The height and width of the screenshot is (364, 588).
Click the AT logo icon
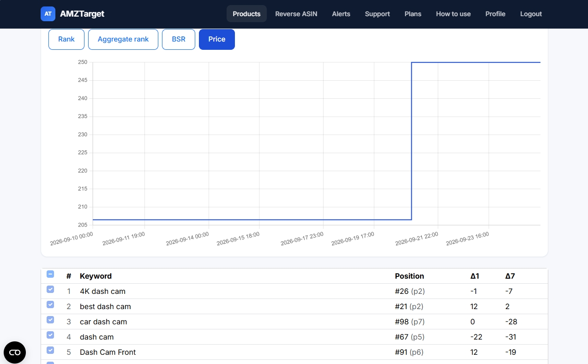click(48, 14)
